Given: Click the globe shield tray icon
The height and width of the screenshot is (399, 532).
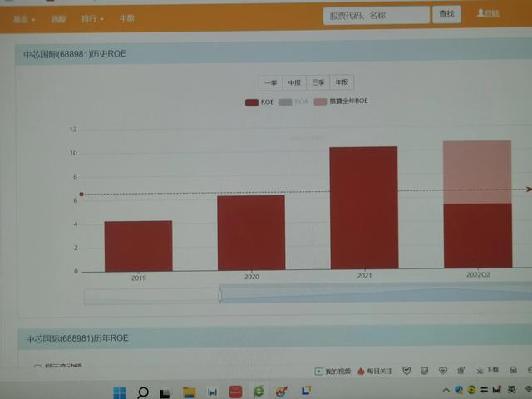Looking at the screenshot, I should coord(459,390).
